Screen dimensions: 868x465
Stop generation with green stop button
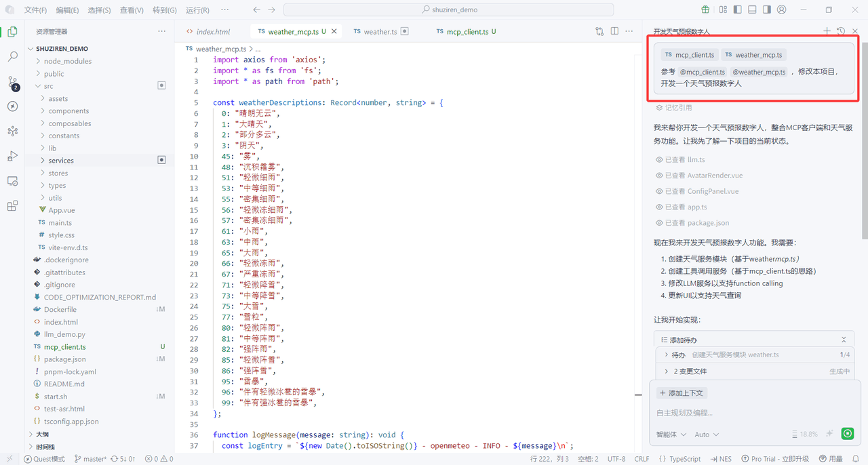coord(847,434)
